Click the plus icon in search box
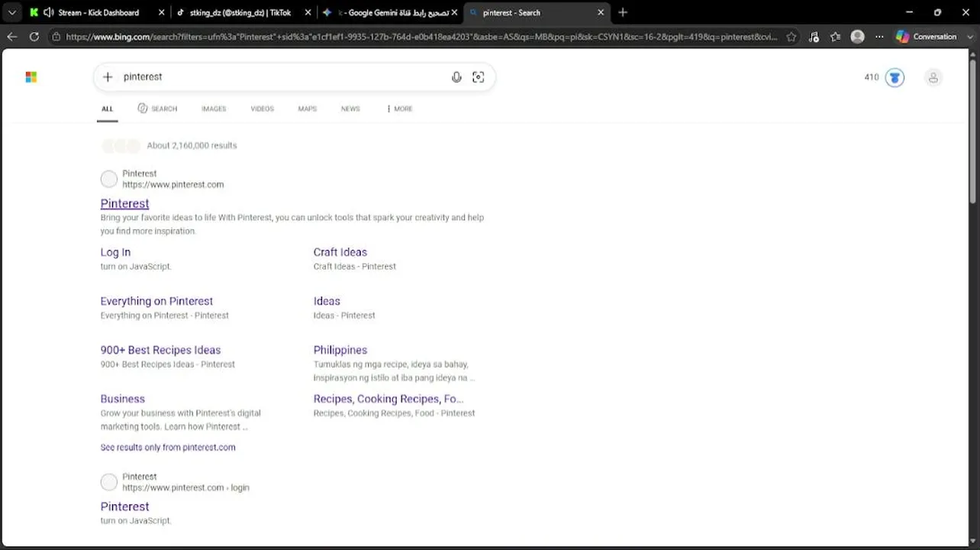Viewport: 980px width, 550px height. click(x=108, y=77)
